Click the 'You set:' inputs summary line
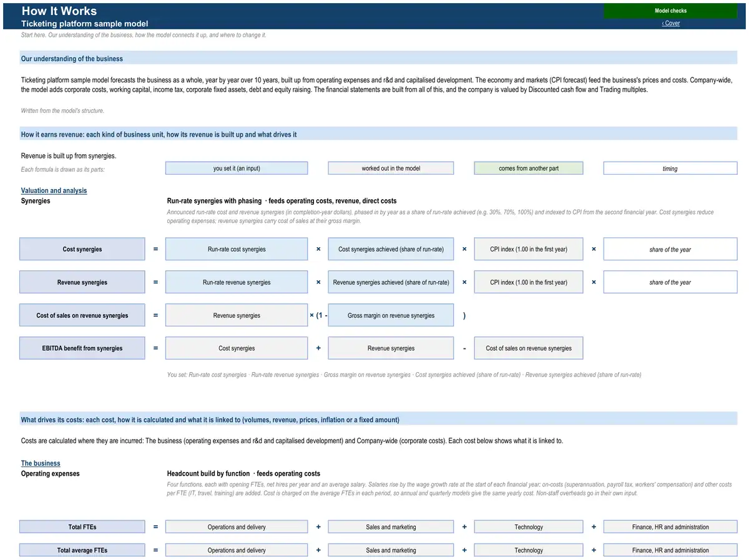Image resolution: width=749 pixels, height=560 pixels. [x=404, y=375]
